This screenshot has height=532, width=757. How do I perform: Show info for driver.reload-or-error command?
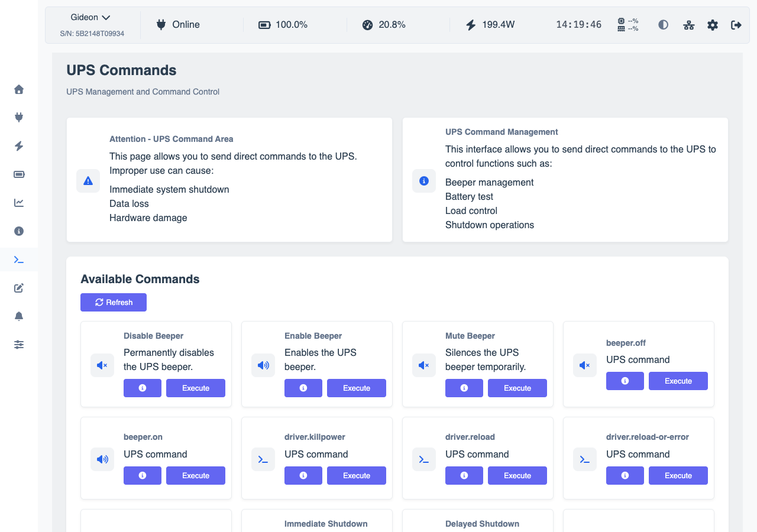[x=625, y=475]
